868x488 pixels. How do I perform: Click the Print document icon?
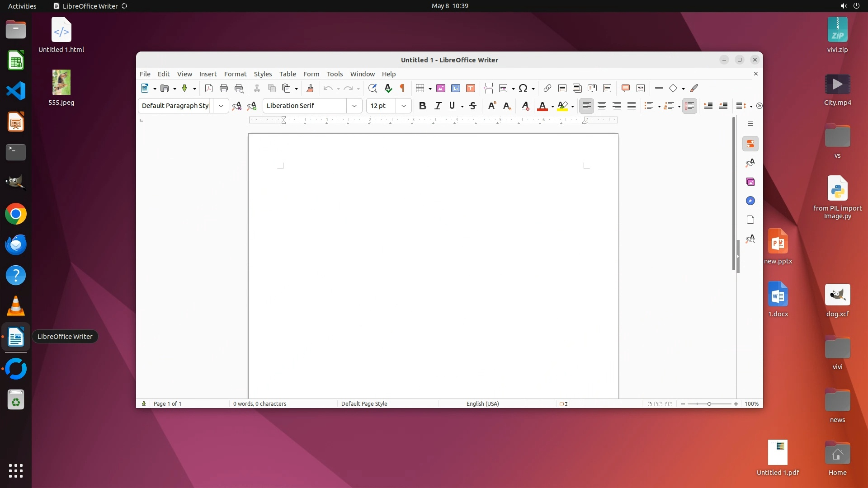tap(223, 88)
